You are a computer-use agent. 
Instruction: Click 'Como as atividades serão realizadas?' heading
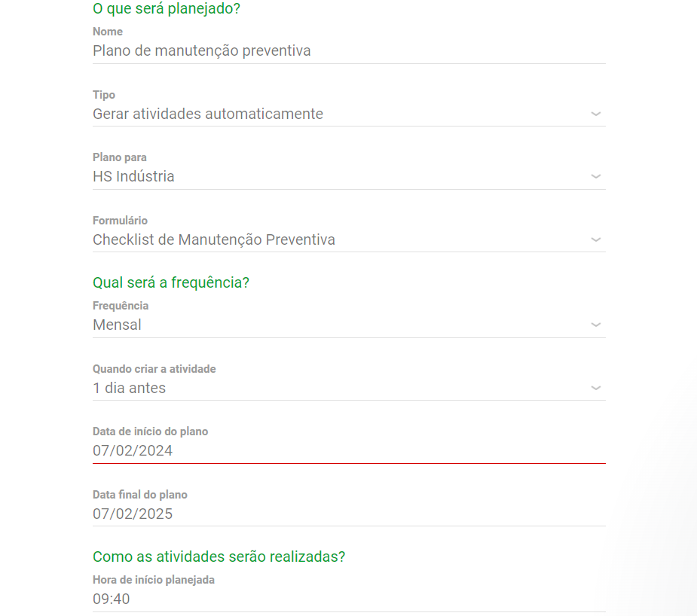click(x=219, y=557)
